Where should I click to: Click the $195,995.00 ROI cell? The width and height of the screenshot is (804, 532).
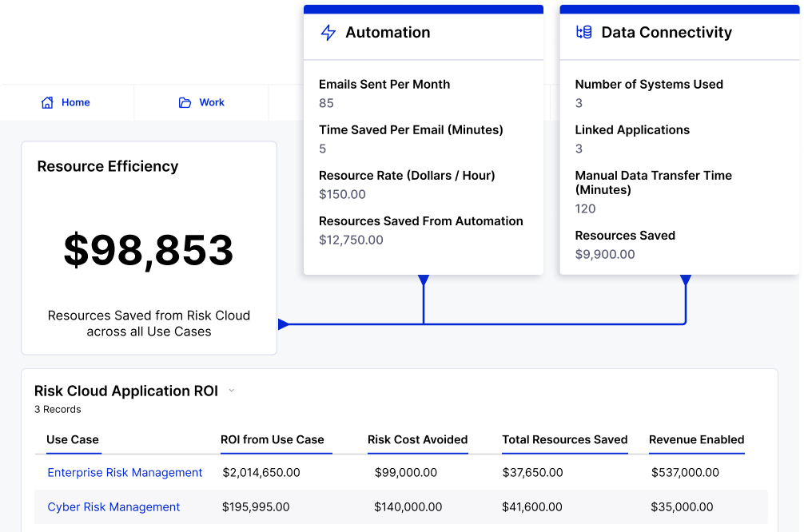coord(256,507)
